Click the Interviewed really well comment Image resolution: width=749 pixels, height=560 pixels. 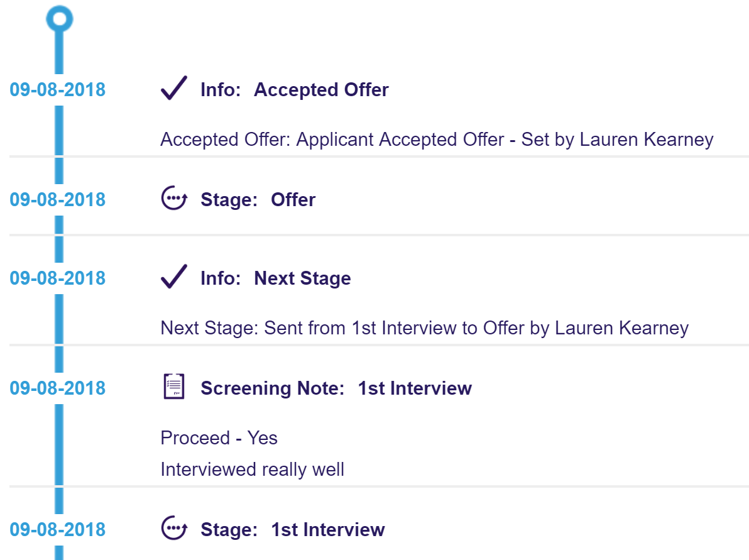click(x=252, y=469)
